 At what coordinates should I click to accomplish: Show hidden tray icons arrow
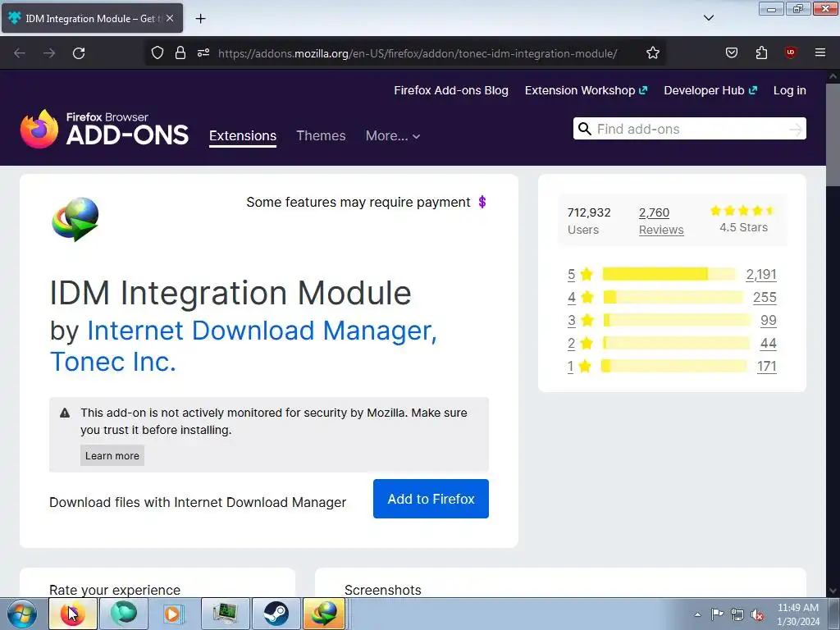point(697,614)
